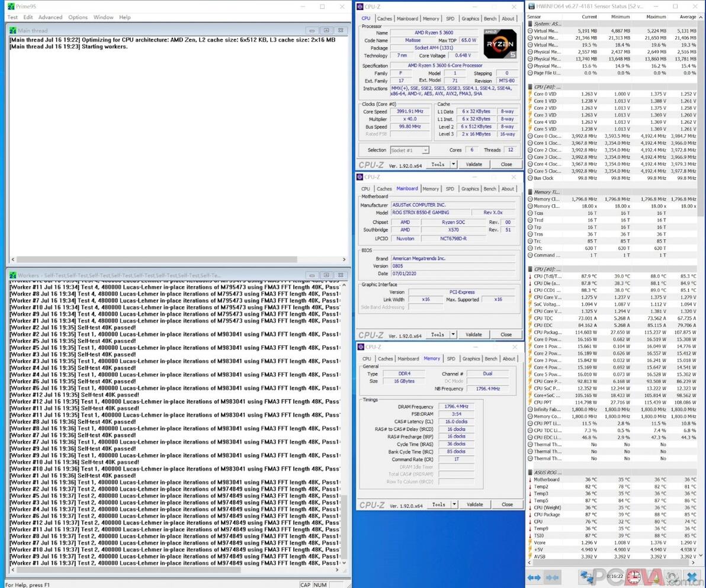Image resolution: width=706 pixels, height=588 pixels.
Task: Switch to Caches tab in CPU-Z Processor window
Action: tap(384, 18)
